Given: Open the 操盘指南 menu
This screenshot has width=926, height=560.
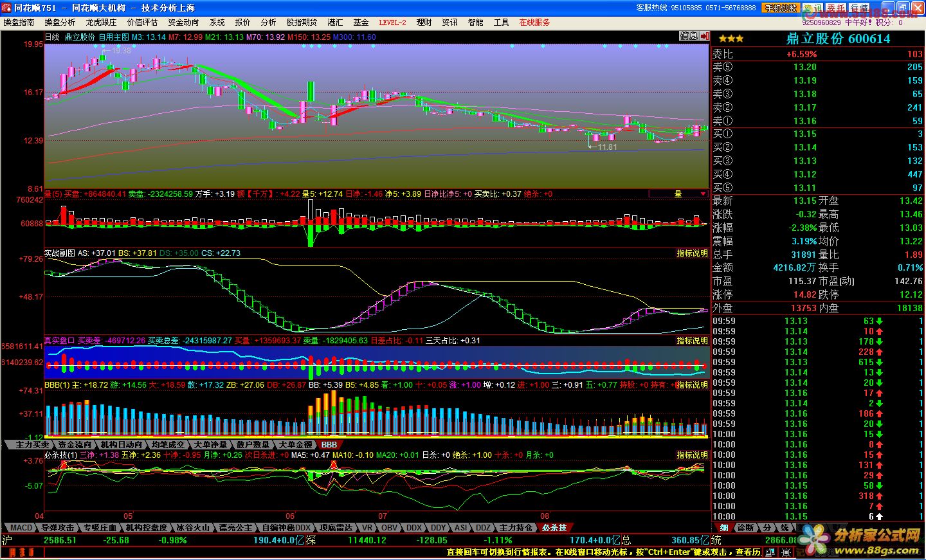Looking at the screenshot, I should (19, 23).
